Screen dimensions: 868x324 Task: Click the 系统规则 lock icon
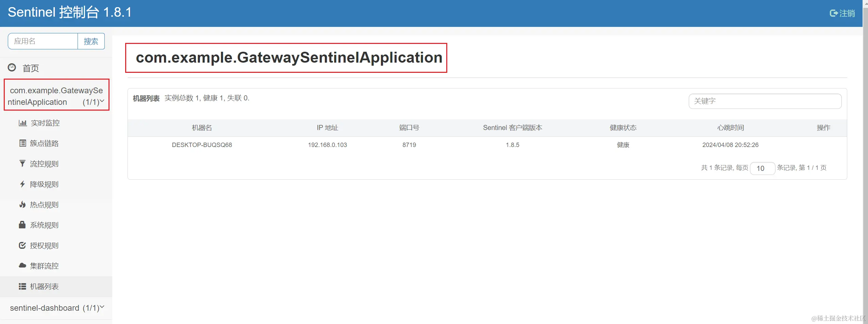22,225
